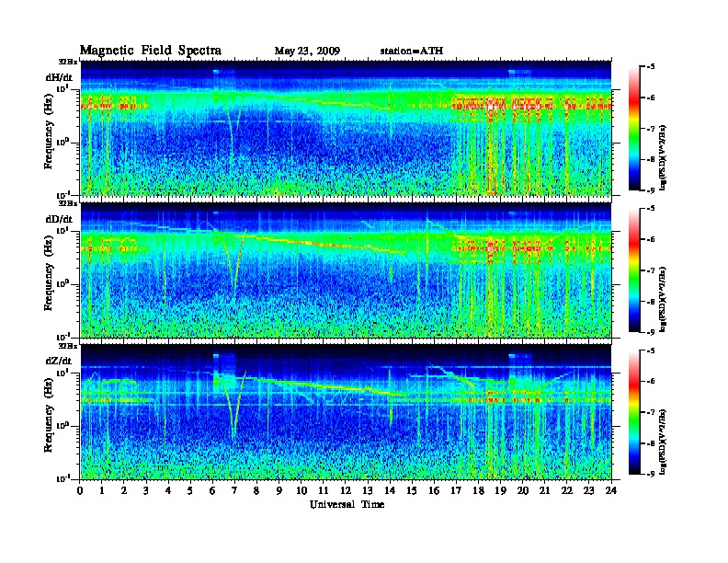Click the "32Hz" label above the dZ/dt panel
Screen dimensions: 728x563
(68, 346)
